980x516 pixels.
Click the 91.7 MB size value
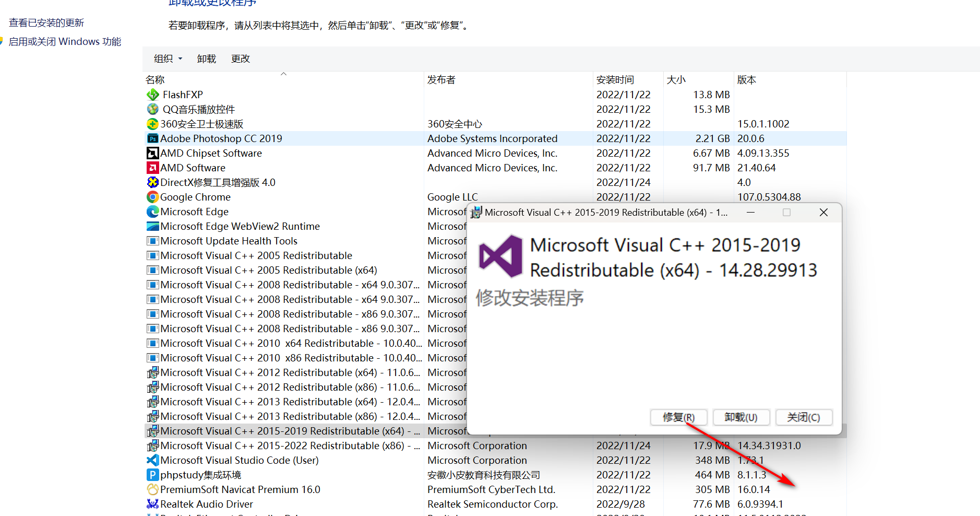711,168
